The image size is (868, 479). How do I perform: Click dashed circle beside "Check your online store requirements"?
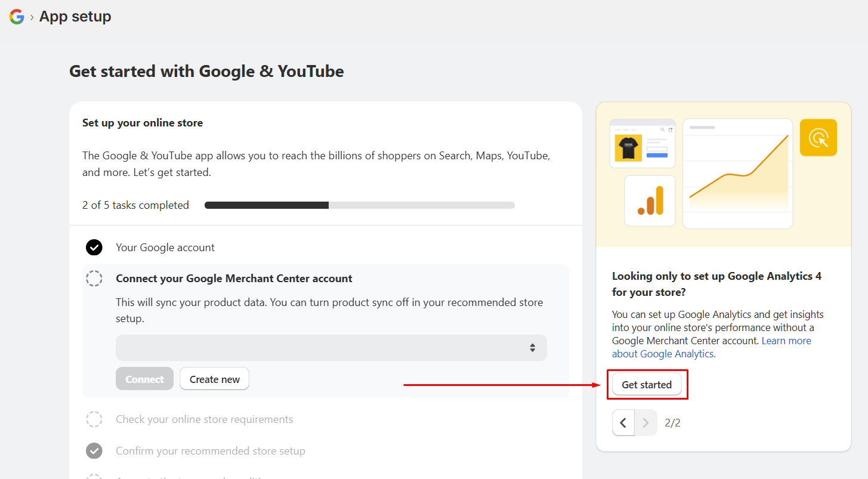coord(94,419)
